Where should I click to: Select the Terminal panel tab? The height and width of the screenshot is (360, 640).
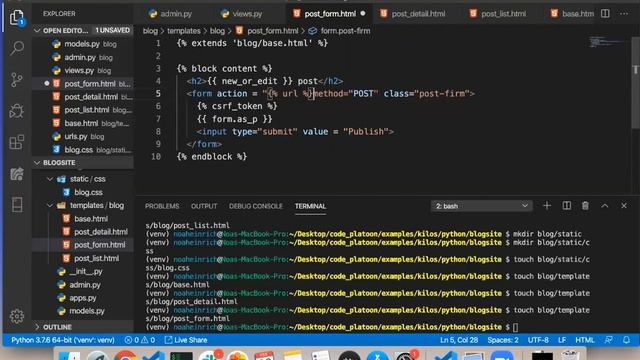(310, 206)
